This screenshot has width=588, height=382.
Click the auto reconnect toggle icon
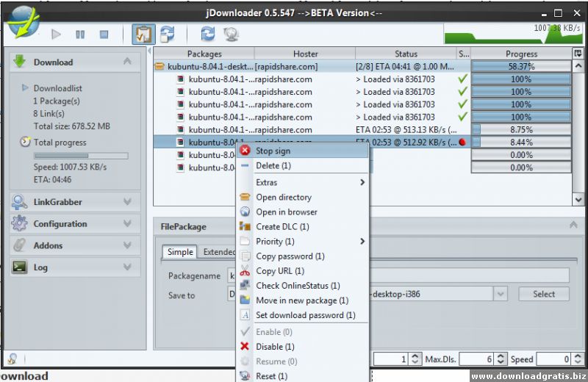coord(168,34)
